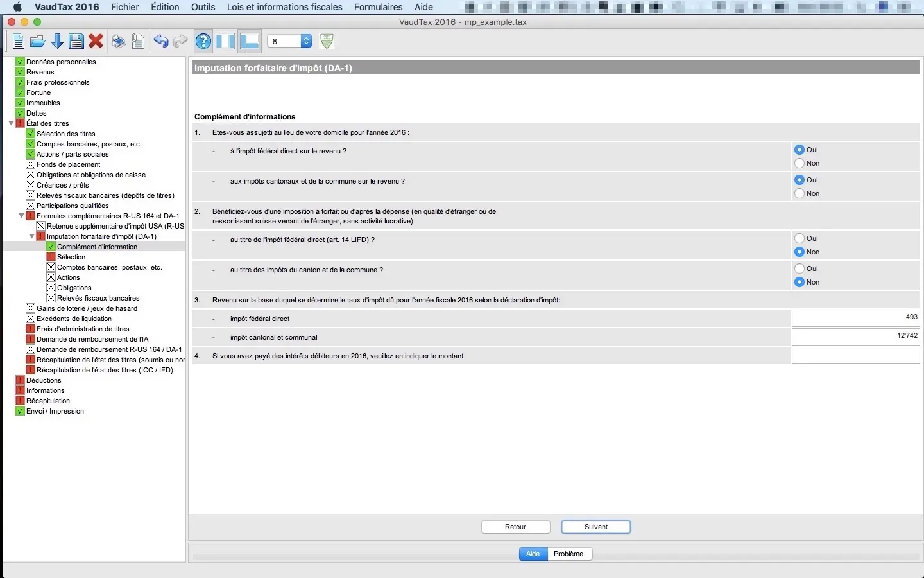Screen dimensions: 924x578
Task: Click the check icon beside Envoi / Impression
Action: pyautogui.click(x=20, y=411)
